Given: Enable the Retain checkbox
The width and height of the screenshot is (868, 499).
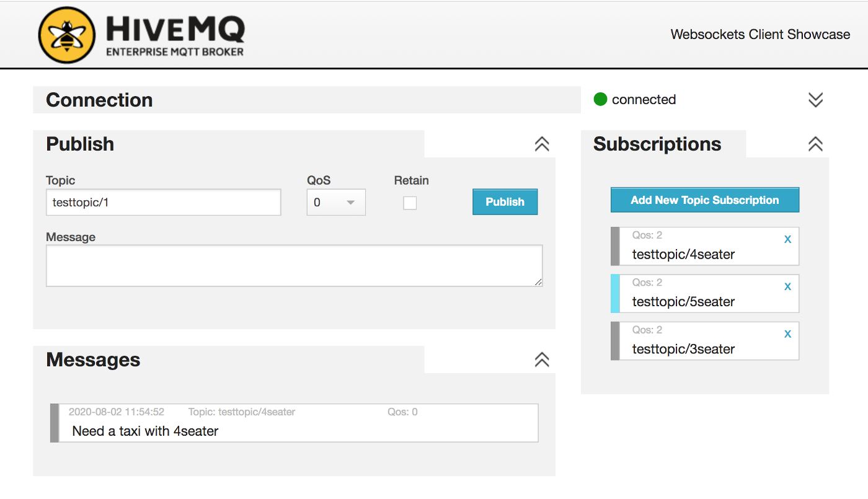Looking at the screenshot, I should (410, 203).
